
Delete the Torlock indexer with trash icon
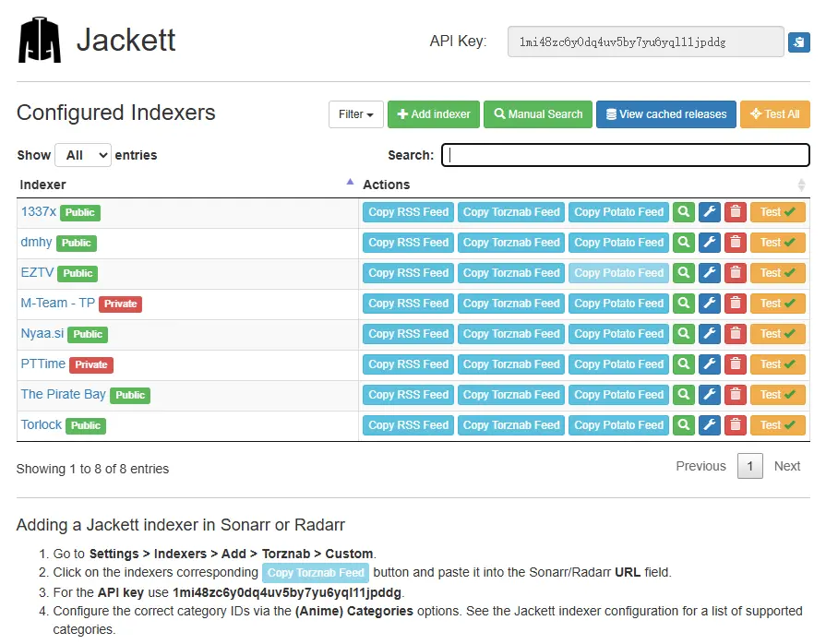(x=735, y=425)
